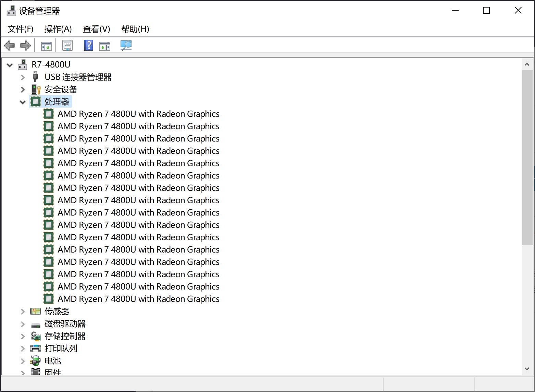Select the 磁盘驱动器 label
The width and height of the screenshot is (535, 392).
(x=65, y=324)
